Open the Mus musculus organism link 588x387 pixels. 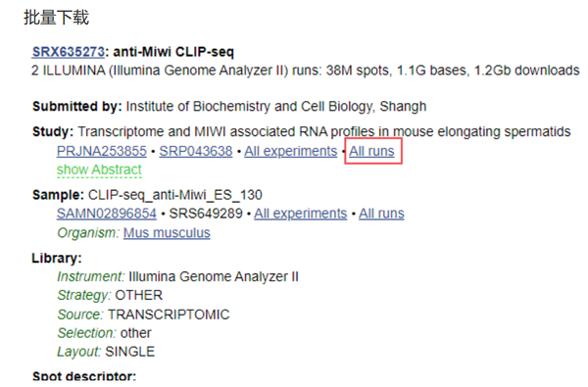coord(167,233)
